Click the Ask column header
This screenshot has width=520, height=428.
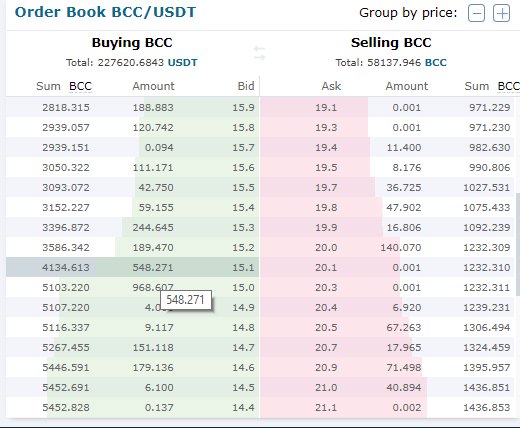(331, 86)
